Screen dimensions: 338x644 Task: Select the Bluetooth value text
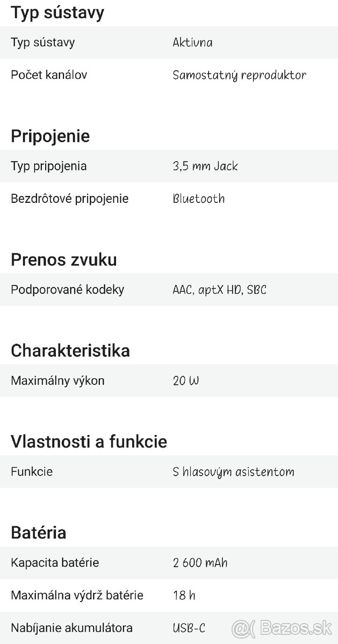(199, 199)
